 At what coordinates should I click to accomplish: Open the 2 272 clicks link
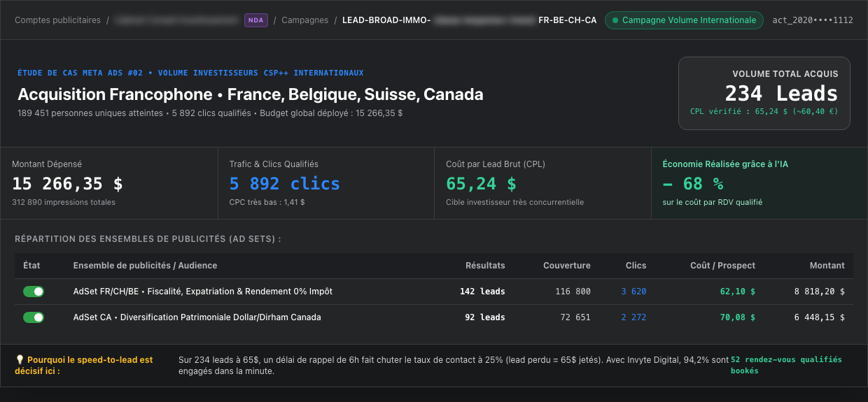coord(633,317)
